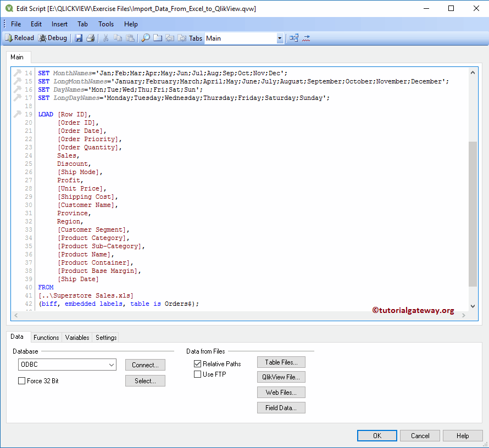The image size is (489, 448).
Task: Open the Insert menu
Action: coord(59,24)
